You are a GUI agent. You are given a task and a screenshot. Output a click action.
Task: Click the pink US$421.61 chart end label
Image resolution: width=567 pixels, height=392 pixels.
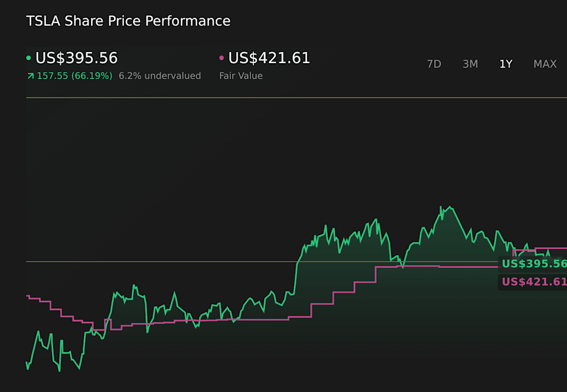click(x=533, y=282)
